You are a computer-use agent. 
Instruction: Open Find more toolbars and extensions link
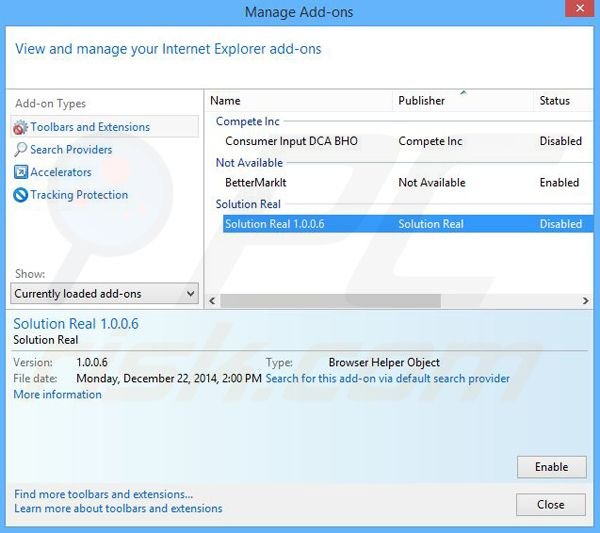coord(103,494)
